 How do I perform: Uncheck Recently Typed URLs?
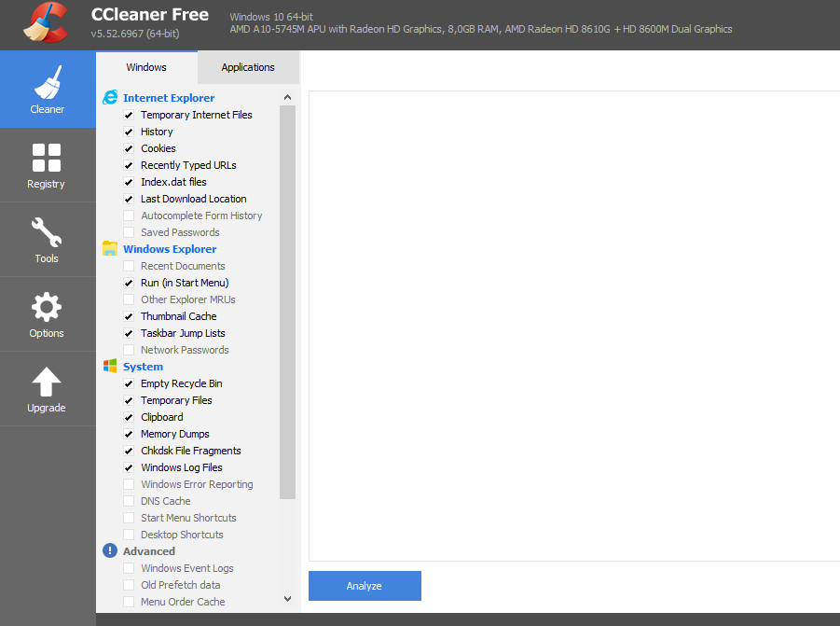129,165
